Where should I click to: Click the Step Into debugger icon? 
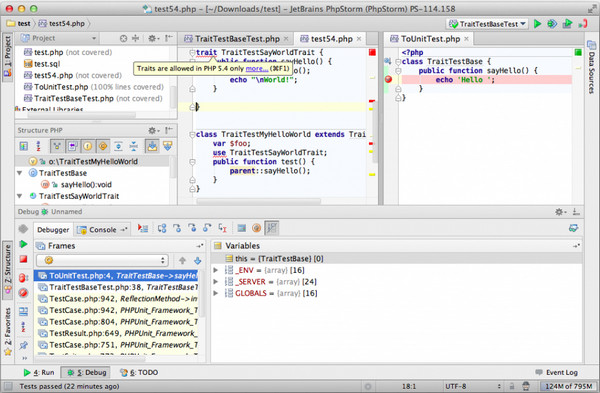[177, 228]
